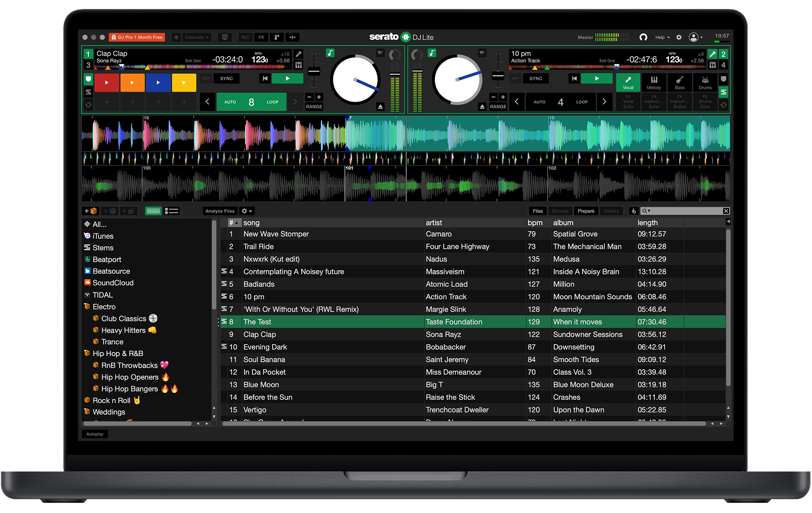Open deck 1 keyboard pad icon
This screenshot has height=513, width=812.
pos(299,65)
